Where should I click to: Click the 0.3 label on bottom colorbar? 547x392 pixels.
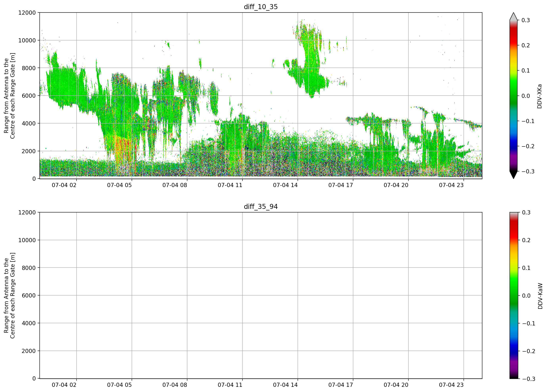tap(526, 213)
